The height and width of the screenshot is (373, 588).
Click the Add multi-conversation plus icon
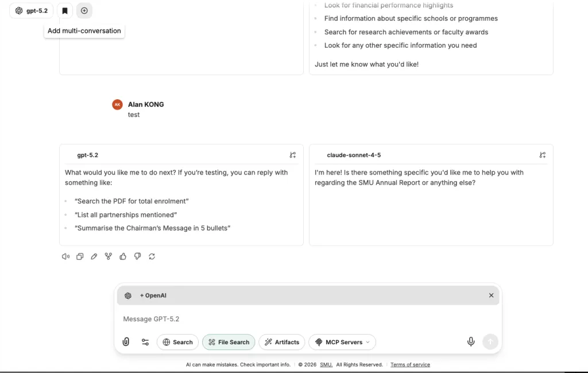tap(84, 10)
